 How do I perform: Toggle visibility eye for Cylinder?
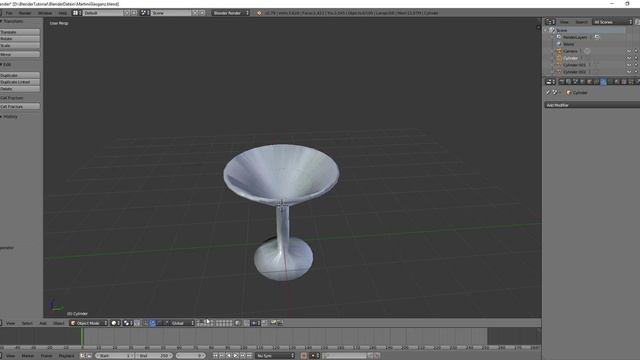(x=629, y=58)
